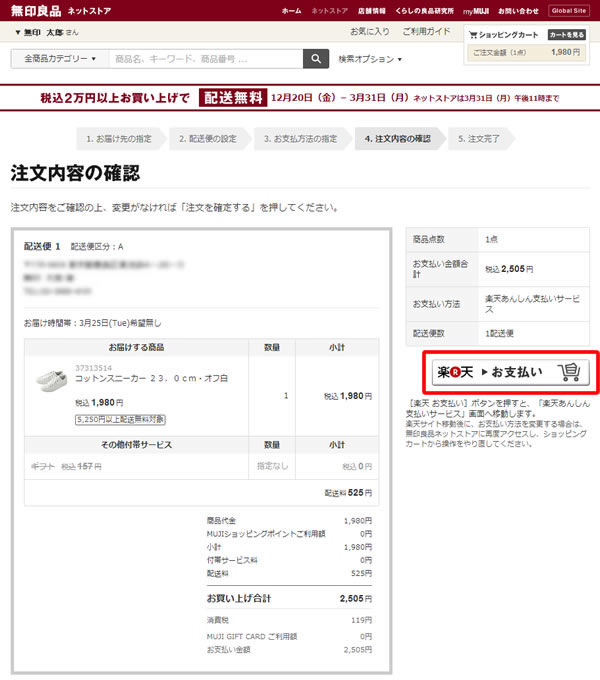Viewport: 600px width, 680px height.
Task: Go to ホーム in top navigation
Action: point(291,10)
